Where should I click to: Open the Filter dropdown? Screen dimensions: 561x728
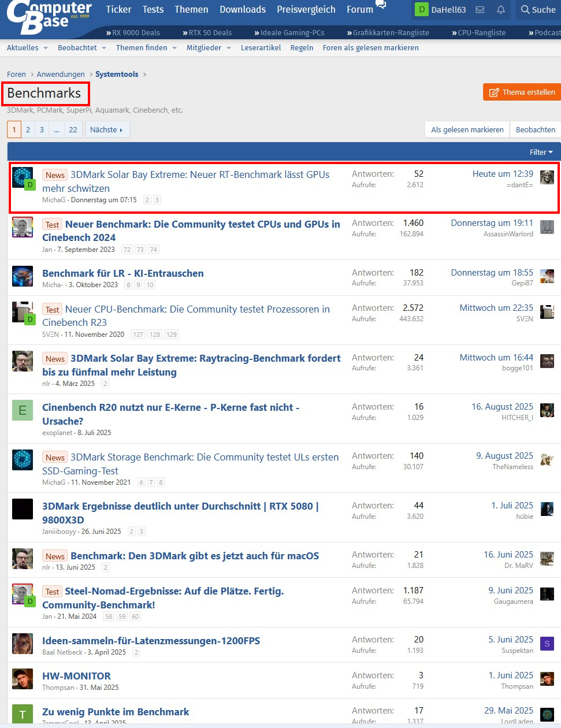541,152
